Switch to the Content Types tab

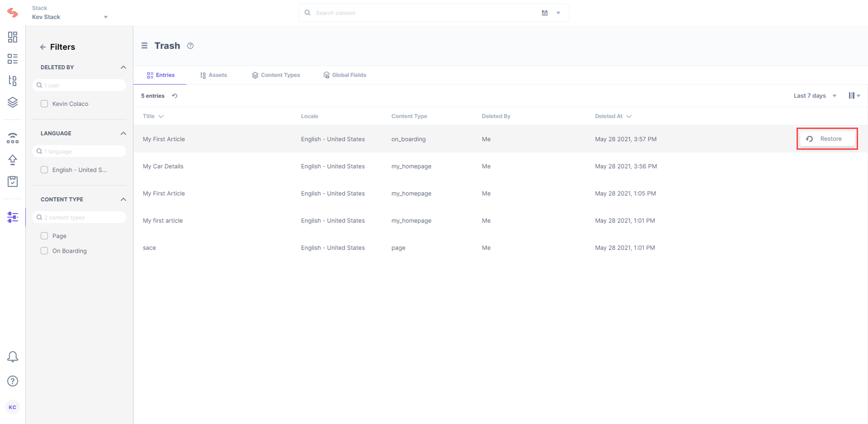tap(276, 75)
